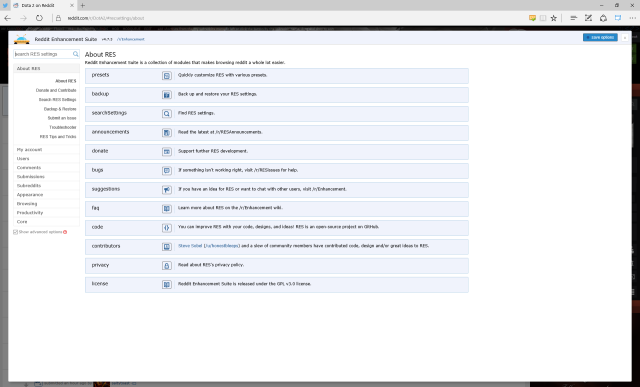Screen dimensions: 640x387
Task: Toggle Show advanced options checkbox
Action: tap(16, 232)
